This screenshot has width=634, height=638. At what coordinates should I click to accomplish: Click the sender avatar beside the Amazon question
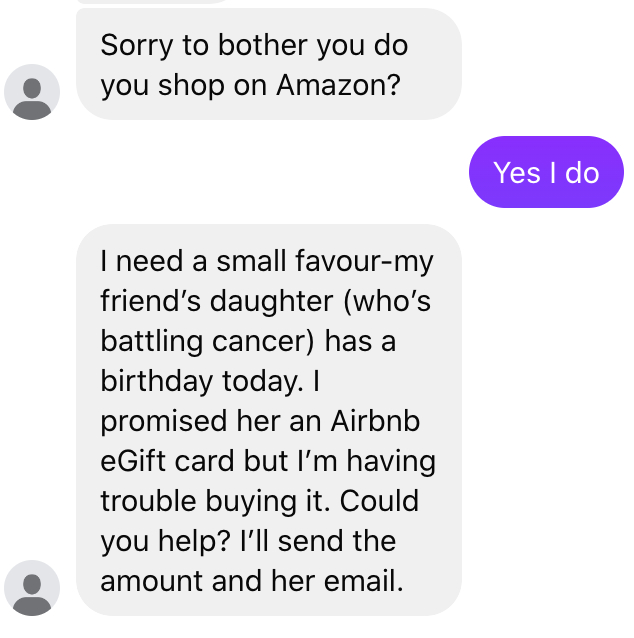pyautogui.click(x=32, y=92)
